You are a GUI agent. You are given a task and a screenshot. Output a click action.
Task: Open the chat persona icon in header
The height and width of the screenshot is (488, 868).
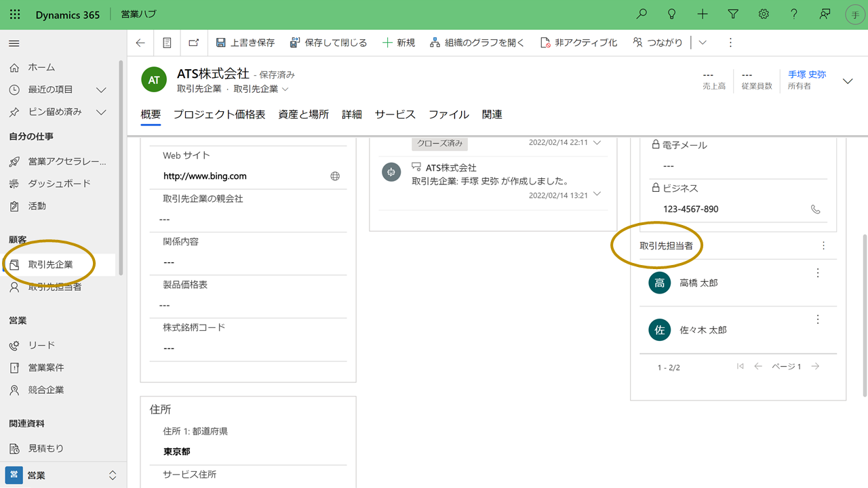pos(825,14)
